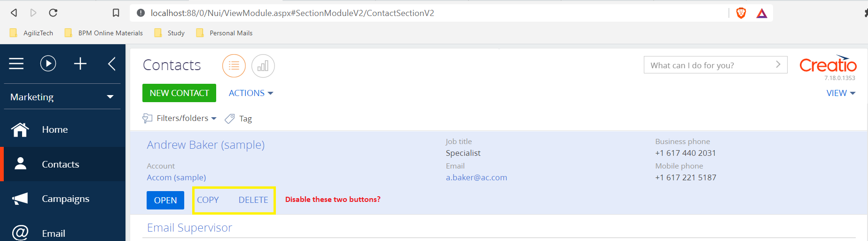Expand the Filters/folders dropdown
868x241 pixels.
[x=180, y=118]
